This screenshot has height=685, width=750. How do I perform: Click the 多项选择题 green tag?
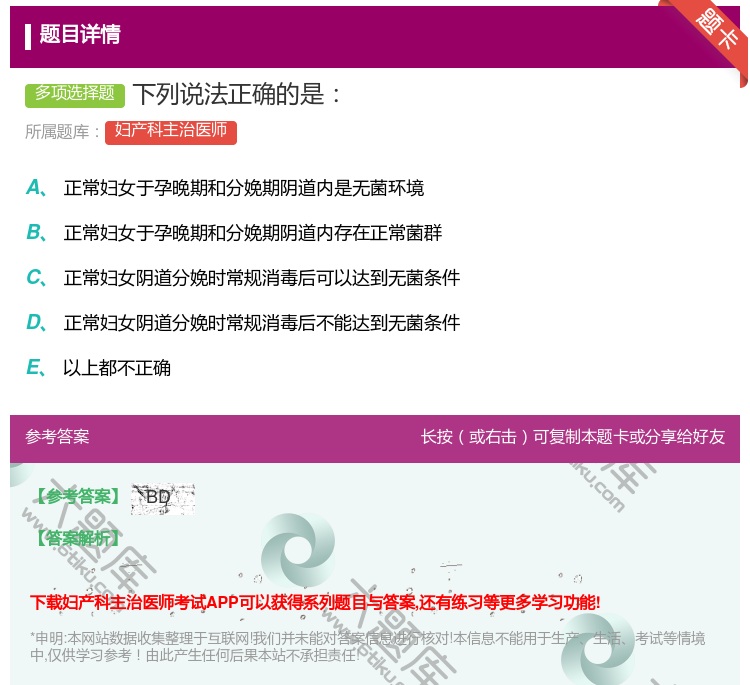point(75,95)
